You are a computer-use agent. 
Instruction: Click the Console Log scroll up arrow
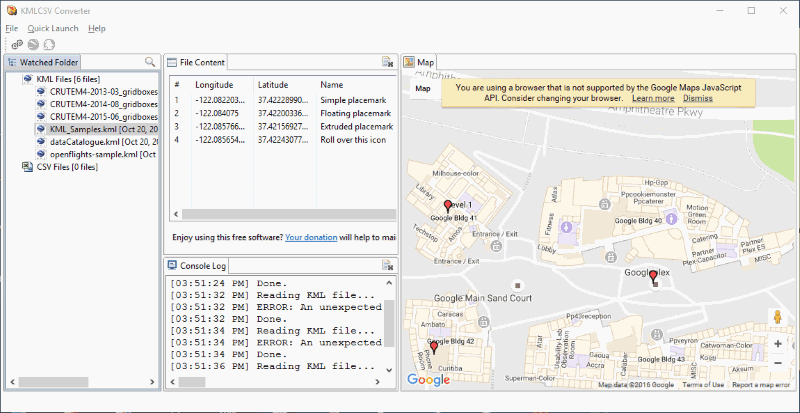point(389,283)
